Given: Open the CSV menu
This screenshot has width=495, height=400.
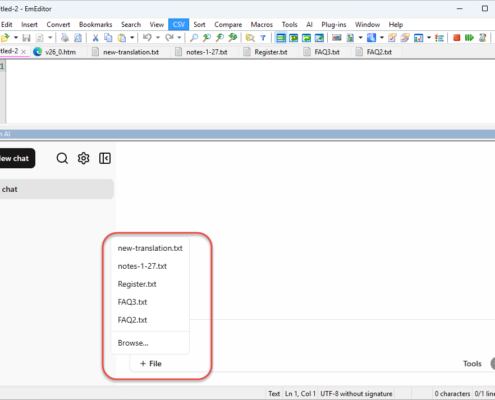Looking at the screenshot, I should click(x=179, y=25).
